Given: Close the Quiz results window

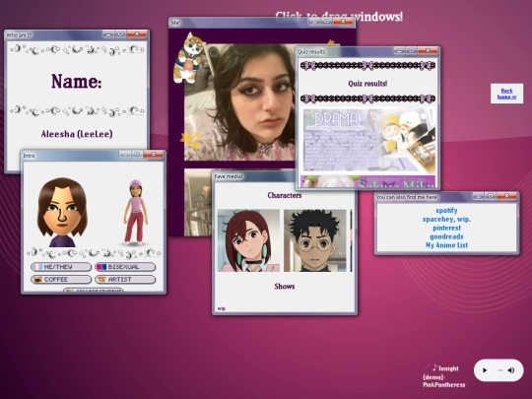Looking at the screenshot, I should 428,51.
